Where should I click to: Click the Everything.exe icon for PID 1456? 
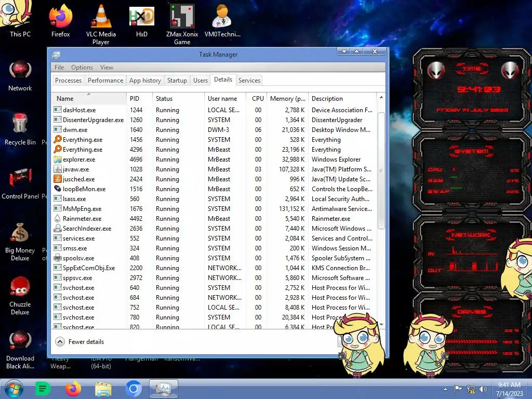tap(58, 139)
